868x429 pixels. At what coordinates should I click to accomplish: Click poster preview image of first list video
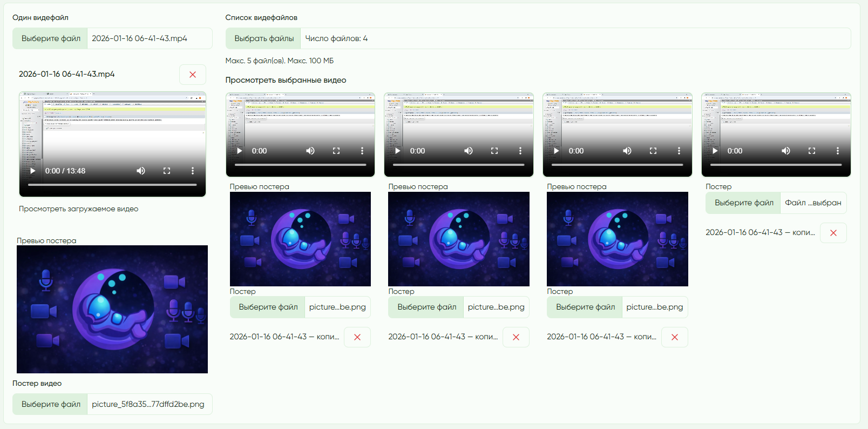coord(300,239)
